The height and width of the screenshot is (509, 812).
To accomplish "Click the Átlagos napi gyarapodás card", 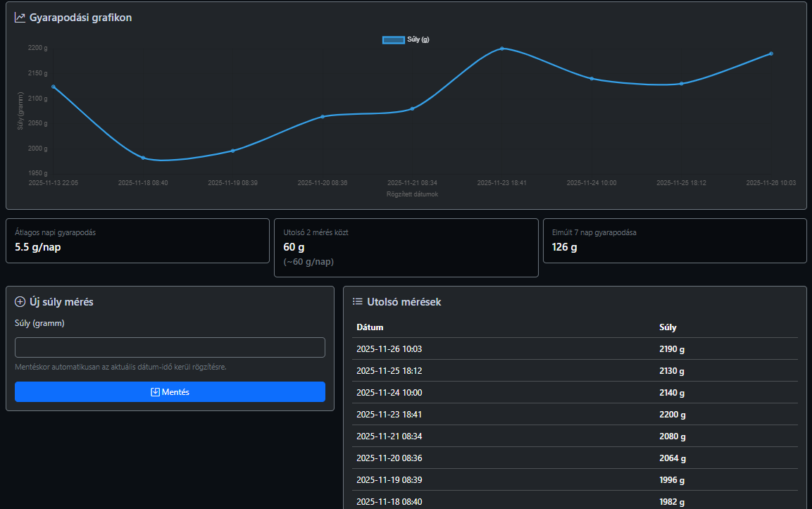I will tap(137, 241).
